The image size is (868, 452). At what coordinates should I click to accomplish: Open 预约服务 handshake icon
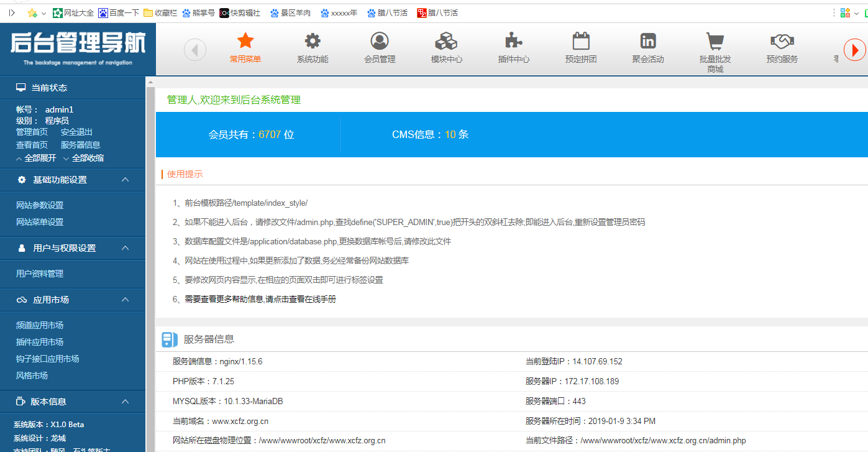coord(782,41)
